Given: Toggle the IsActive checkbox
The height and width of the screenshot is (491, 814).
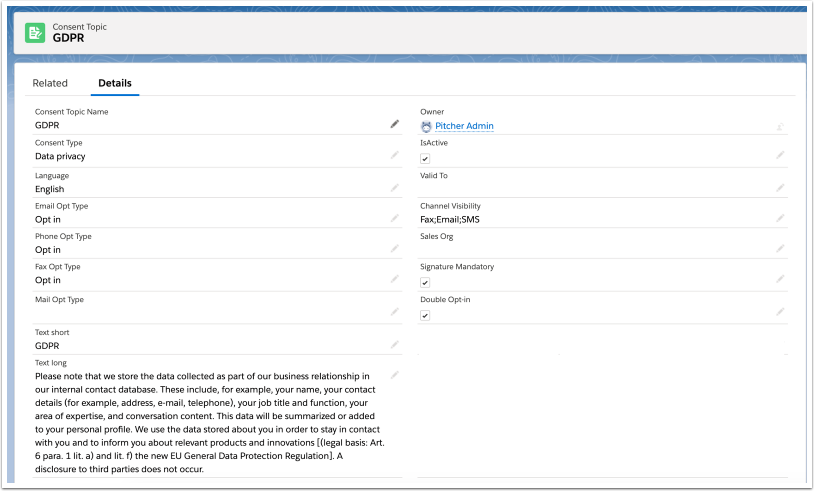Looking at the screenshot, I should (x=425, y=158).
